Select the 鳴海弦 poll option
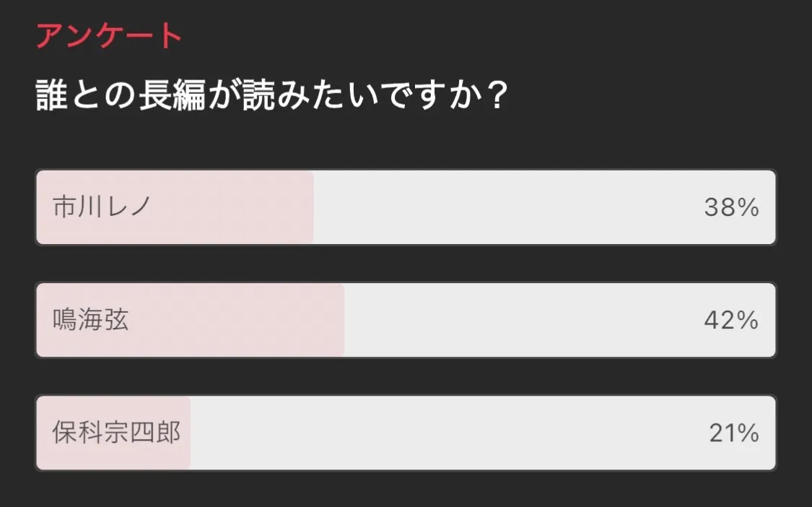This screenshot has height=507, width=812. coord(406,320)
